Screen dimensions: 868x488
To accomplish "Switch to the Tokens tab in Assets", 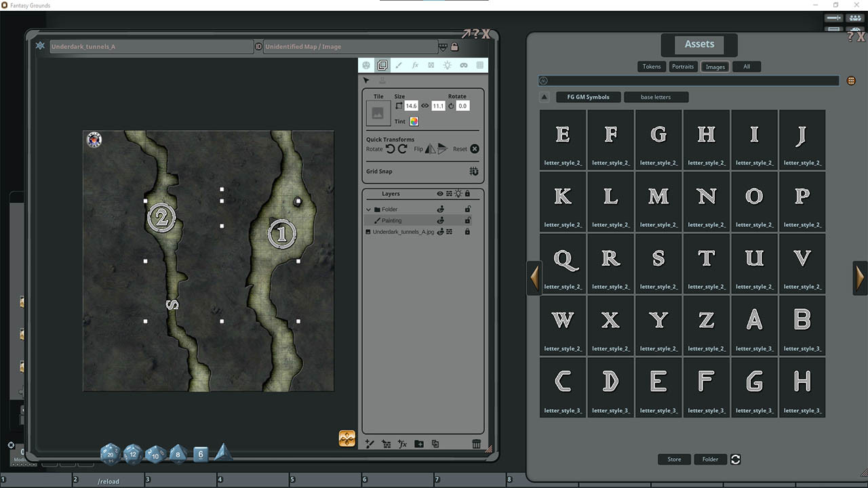I will click(651, 66).
